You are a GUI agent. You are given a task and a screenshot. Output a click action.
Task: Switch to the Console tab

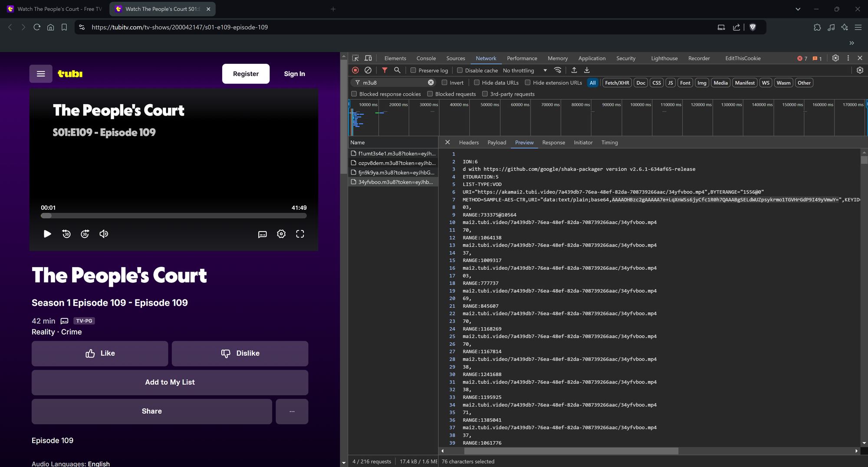point(426,58)
